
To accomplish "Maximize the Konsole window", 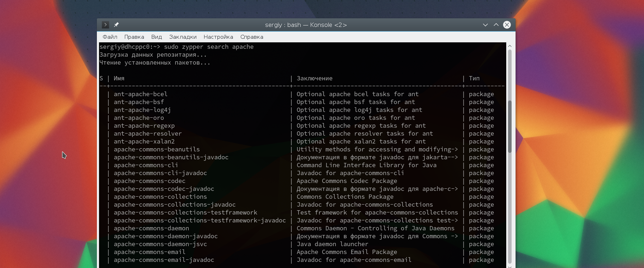I will point(496,25).
